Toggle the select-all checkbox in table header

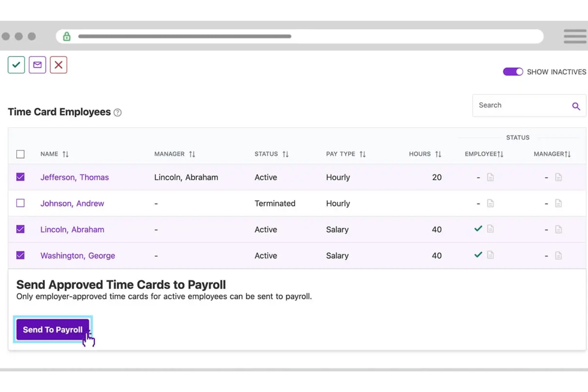click(20, 154)
